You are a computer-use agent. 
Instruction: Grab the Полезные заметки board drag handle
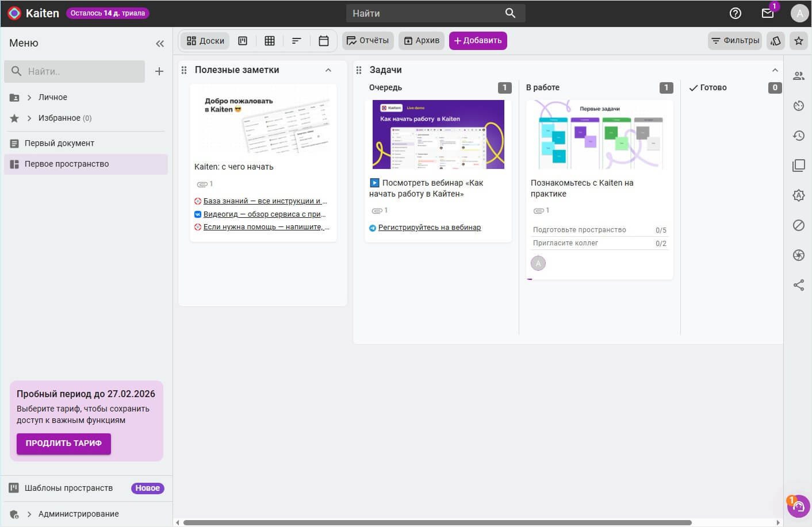[x=184, y=70]
